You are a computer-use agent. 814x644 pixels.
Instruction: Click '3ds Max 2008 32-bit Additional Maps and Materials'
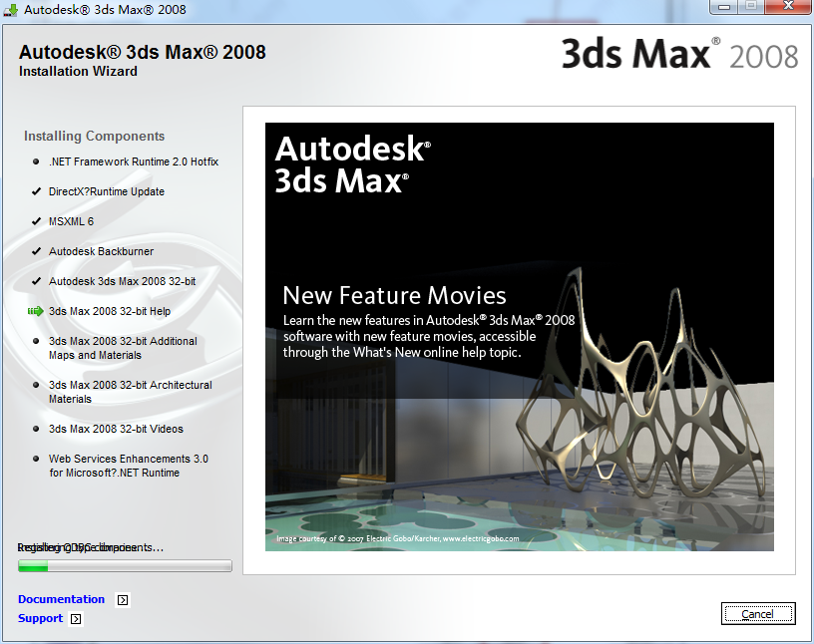(123, 348)
